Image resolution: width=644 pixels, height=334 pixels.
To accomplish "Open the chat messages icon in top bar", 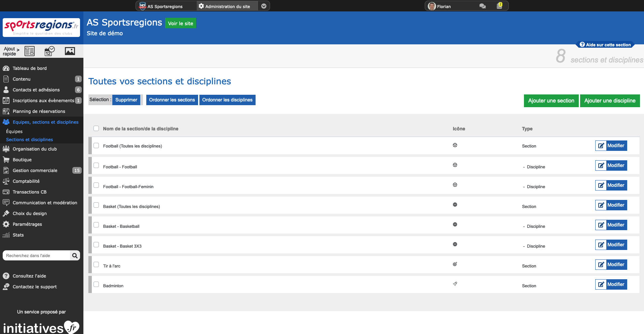I will (x=482, y=6).
